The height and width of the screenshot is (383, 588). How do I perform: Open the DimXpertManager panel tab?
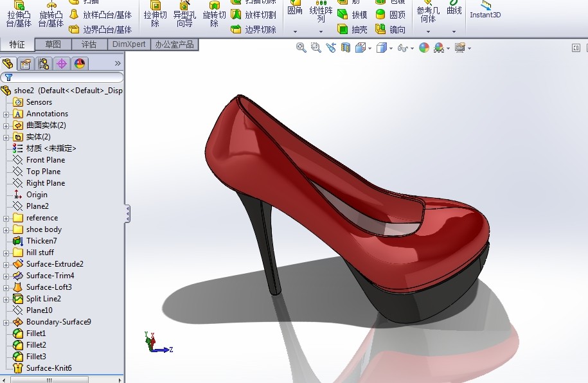[62, 64]
